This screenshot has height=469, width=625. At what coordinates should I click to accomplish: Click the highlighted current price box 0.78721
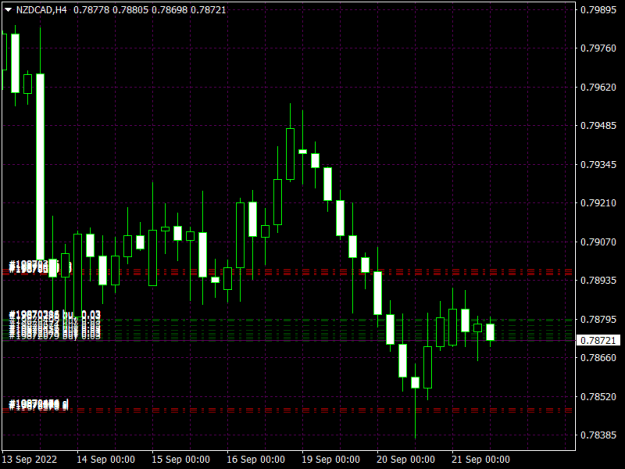[x=598, y=340]
